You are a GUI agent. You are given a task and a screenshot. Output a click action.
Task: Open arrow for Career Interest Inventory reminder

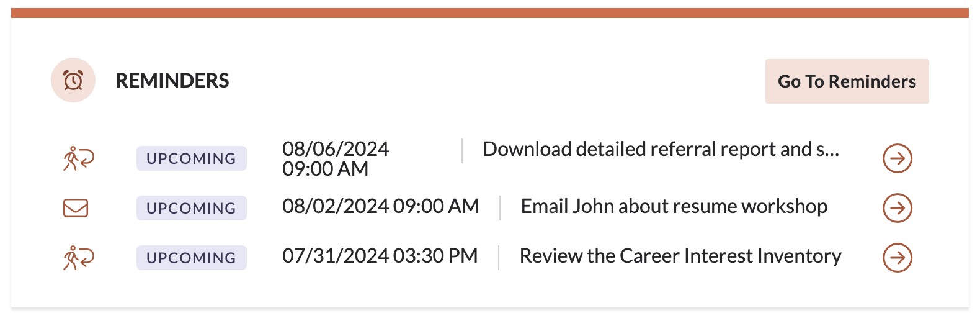tap(897, 258)
